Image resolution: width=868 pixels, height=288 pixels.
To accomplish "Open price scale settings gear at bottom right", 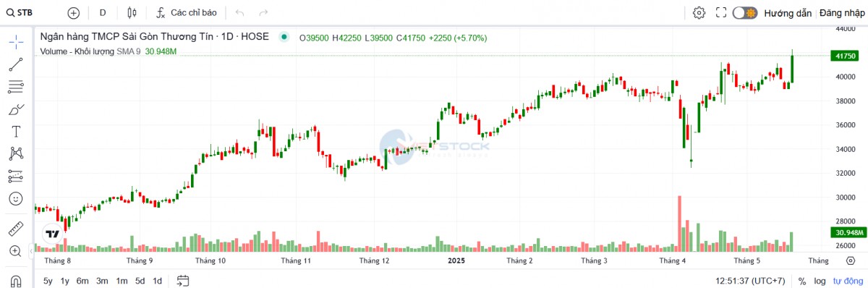I will click(850, 260).
